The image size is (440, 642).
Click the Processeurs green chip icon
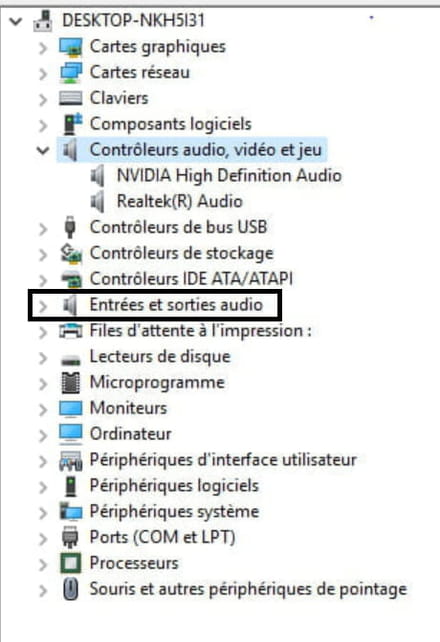click(71, 563)
